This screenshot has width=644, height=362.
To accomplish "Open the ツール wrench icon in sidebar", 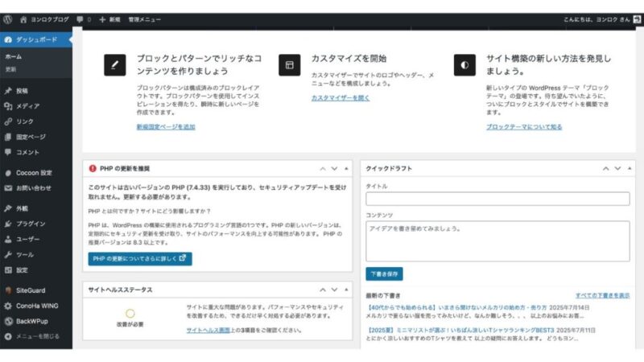I will 8,254.
